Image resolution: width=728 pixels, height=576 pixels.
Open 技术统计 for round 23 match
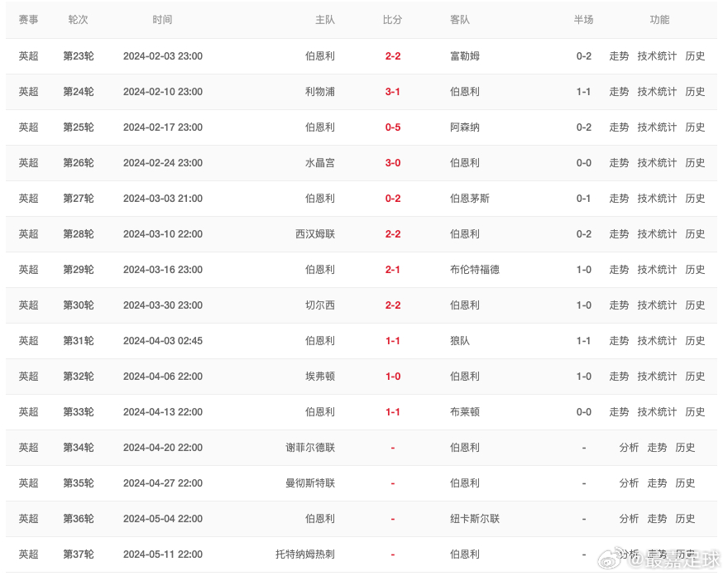click(657, 56)
